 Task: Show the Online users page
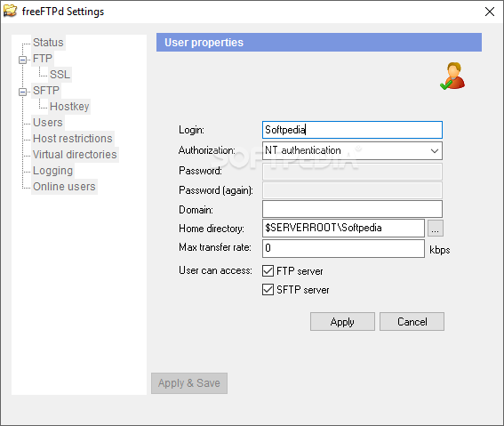pyautogui.click(x=64, y=187)
